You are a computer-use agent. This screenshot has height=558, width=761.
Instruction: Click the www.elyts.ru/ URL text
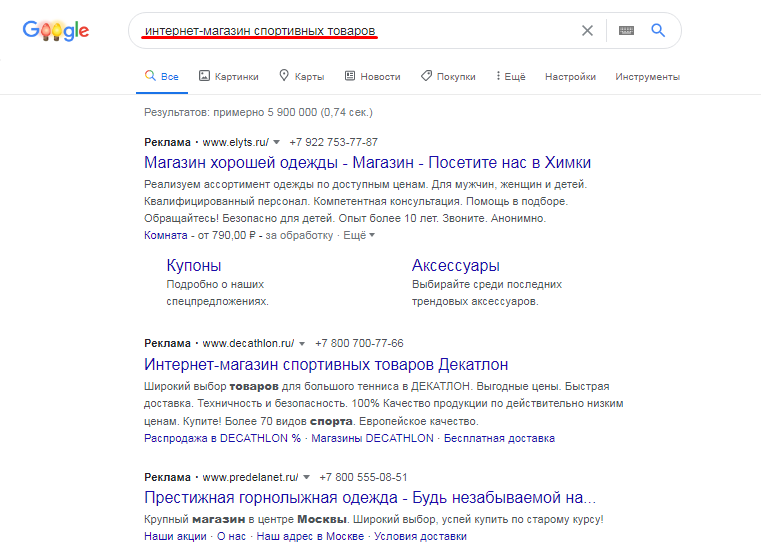[x=235, y=142]
